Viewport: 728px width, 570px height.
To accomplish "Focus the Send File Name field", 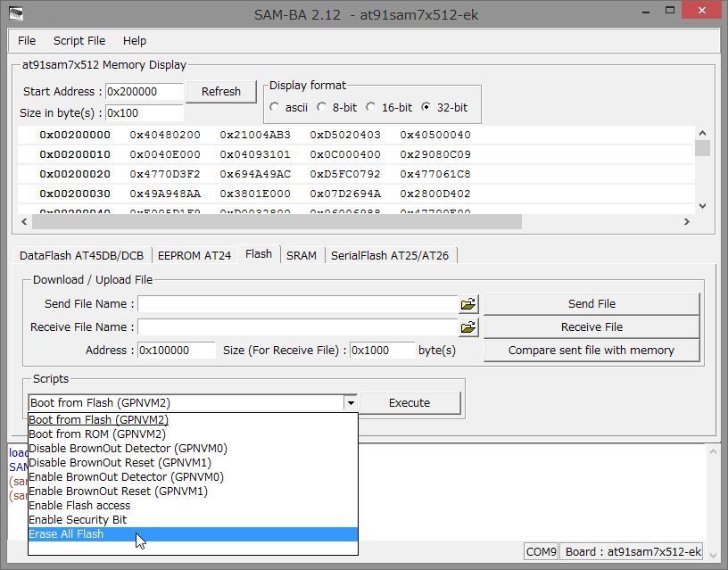I will (298, 304).
